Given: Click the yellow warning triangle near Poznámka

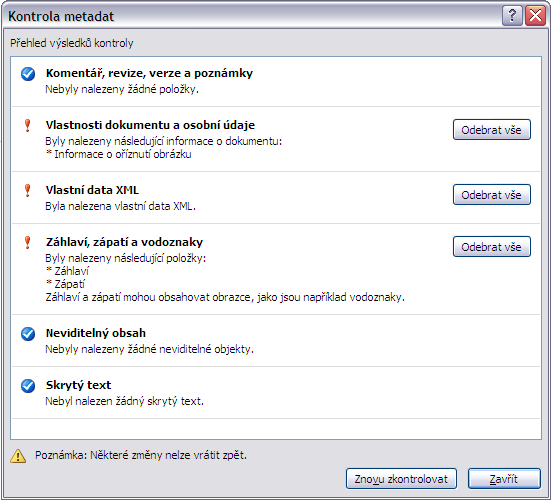Looking at the screenshot, I should tap(18, 456).
